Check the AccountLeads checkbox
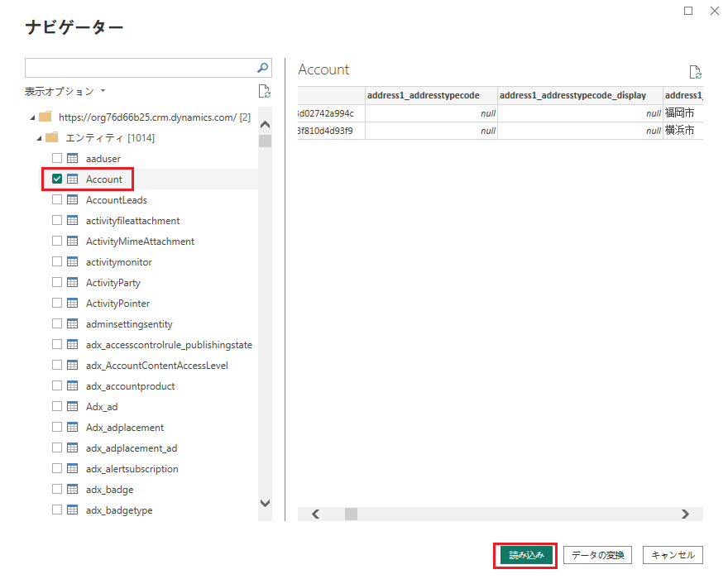Image resolution: width=728 pixels, height=579 pixels. (57, 200)
